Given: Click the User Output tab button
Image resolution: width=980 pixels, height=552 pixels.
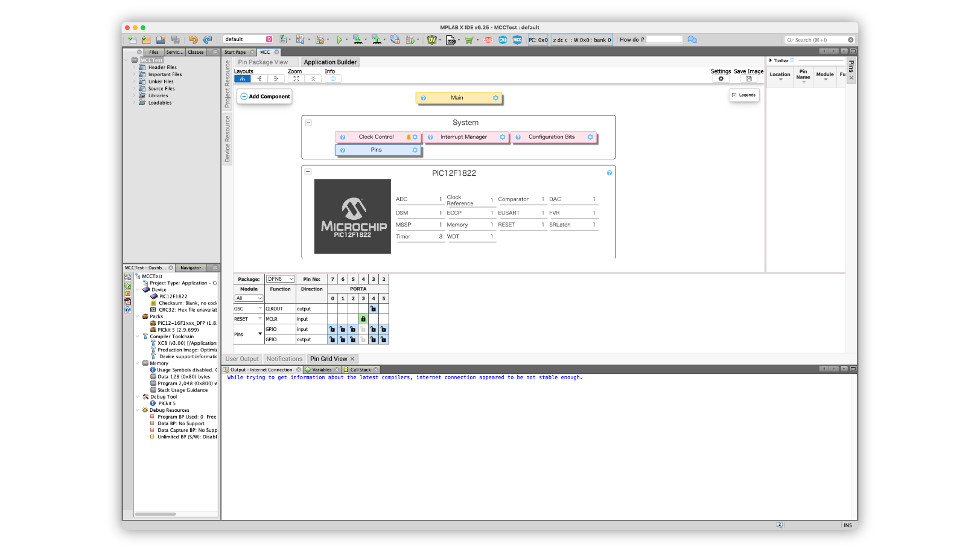Looking at the screenshot, I should coord(242,359).
